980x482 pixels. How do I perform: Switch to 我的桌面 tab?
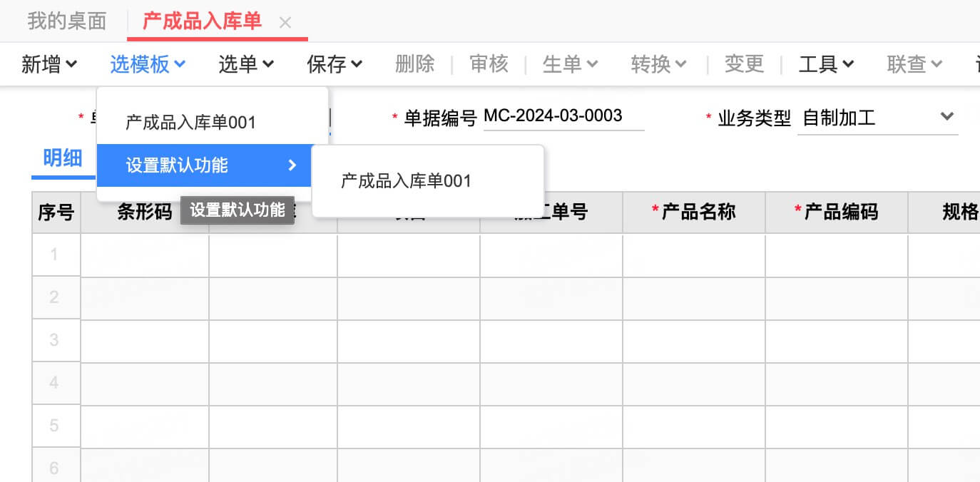click(x=66, y=21)
